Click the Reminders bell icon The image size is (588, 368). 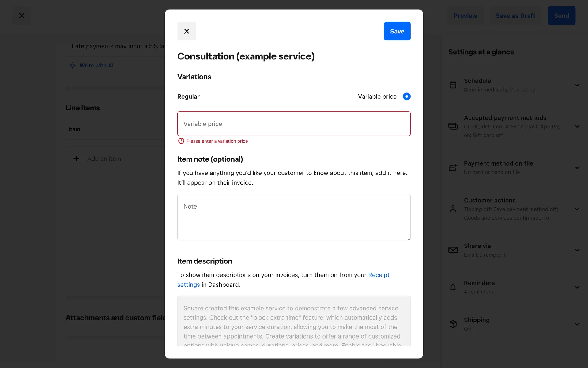tap(453, 287)
